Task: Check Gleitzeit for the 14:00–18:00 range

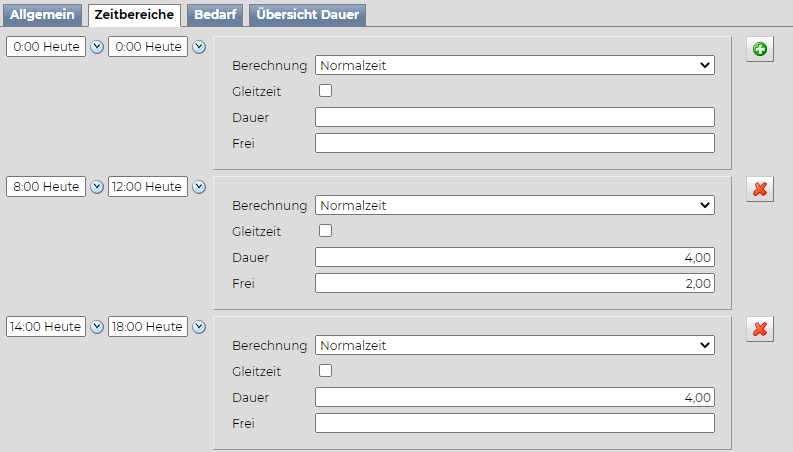Action: click(x=325, y=371)
